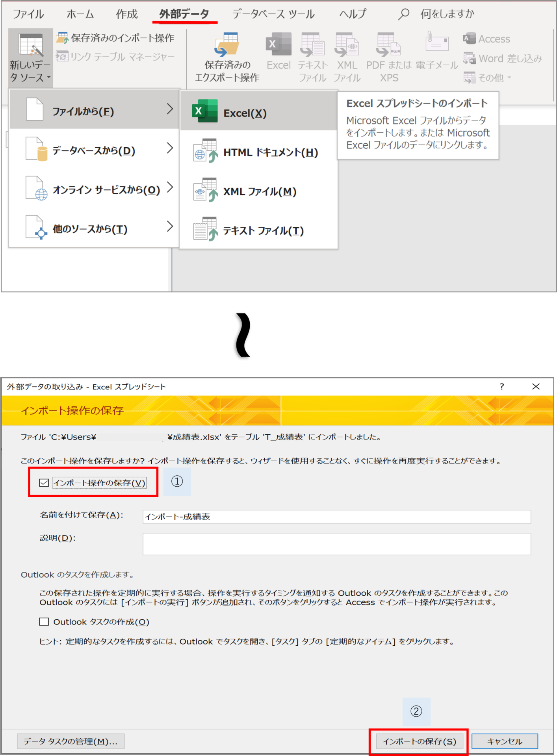Click the database icon for データベースから(D)
This screenshot has width=557, height=756.
36,149
